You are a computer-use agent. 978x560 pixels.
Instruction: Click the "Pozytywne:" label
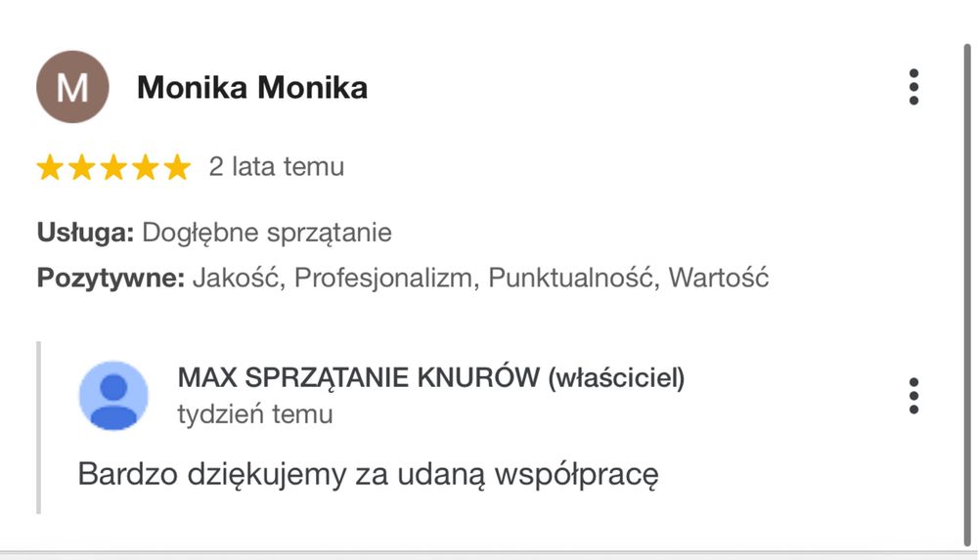pos(111,279)
